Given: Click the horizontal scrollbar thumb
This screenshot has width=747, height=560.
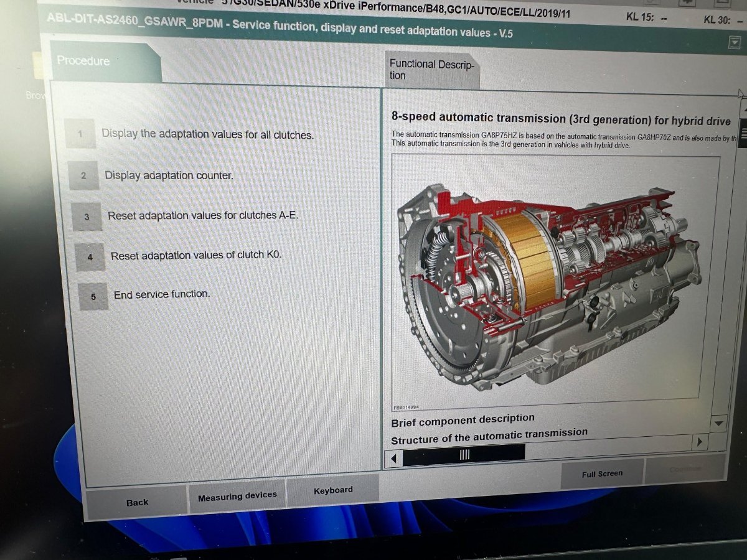Looking at the screenshot, I should 464,455.
